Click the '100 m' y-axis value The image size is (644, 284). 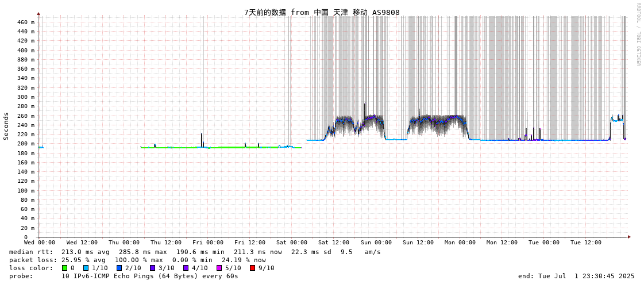[x=25, y=191]
